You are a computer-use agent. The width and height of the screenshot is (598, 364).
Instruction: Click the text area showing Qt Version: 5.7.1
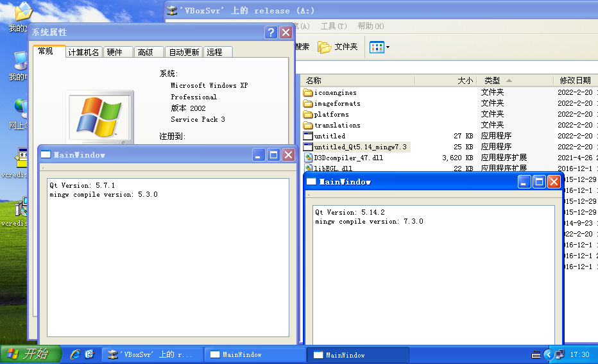tap(168, 258)
